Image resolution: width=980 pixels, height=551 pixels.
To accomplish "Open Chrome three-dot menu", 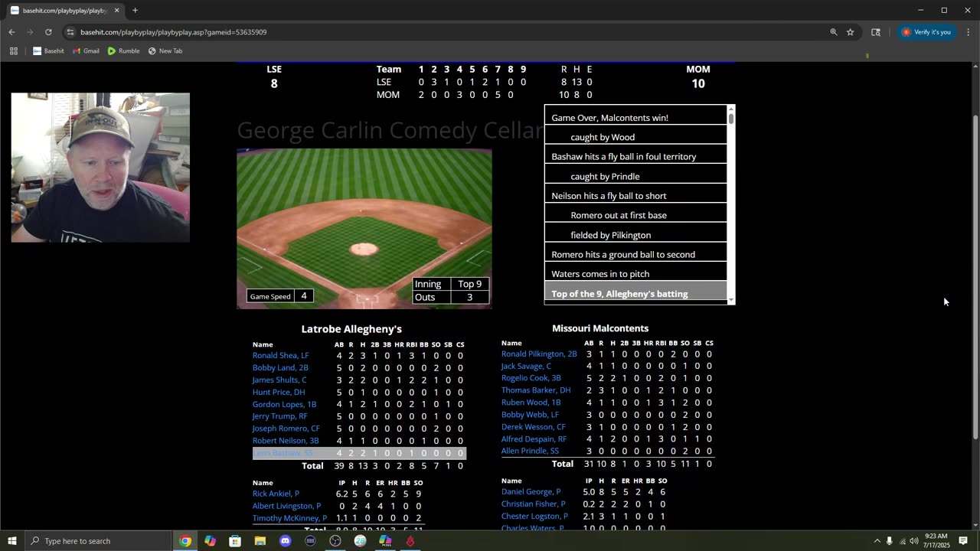I will [x=969, y=32].
